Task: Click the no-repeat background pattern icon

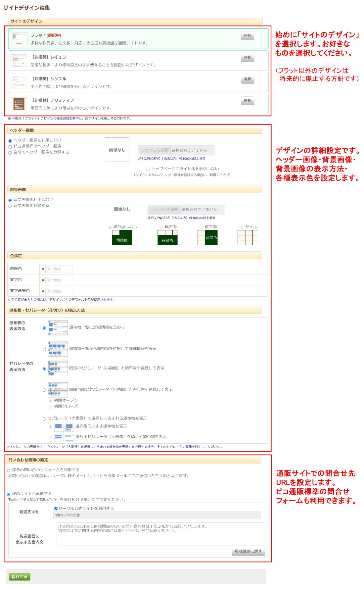Action: coord(122,237)
